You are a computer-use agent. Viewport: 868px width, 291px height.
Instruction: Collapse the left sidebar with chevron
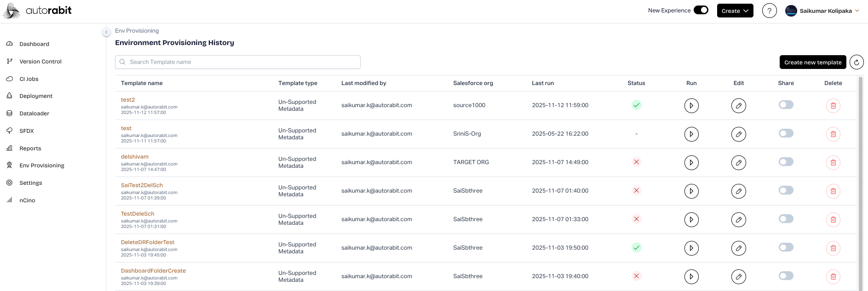pos(106,32)
